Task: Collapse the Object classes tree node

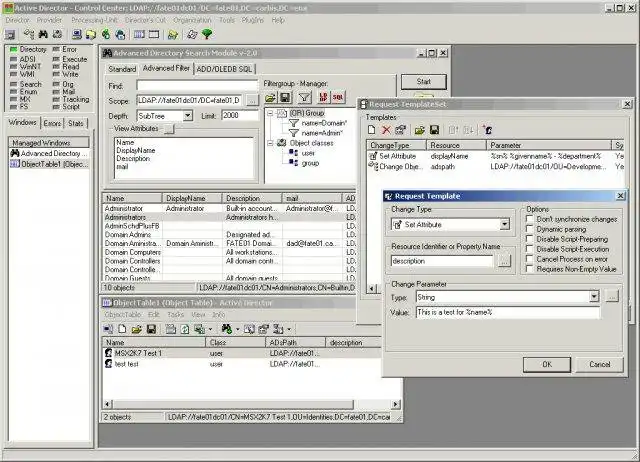Action: [270, 143]
